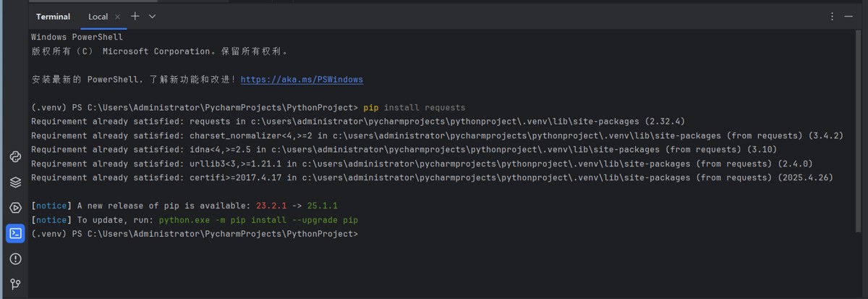Hide the Terminal panel
868x299 pixels.
tap(849, 16)
